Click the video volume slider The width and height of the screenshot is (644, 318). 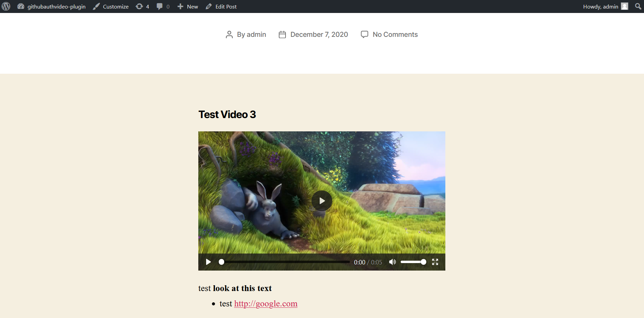tap(413, 262)
